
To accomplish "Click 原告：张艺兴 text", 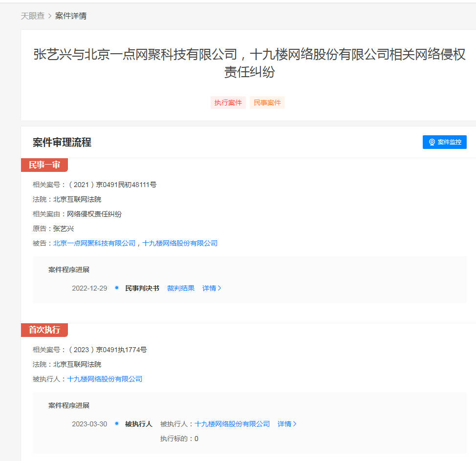I will (53, 229).
